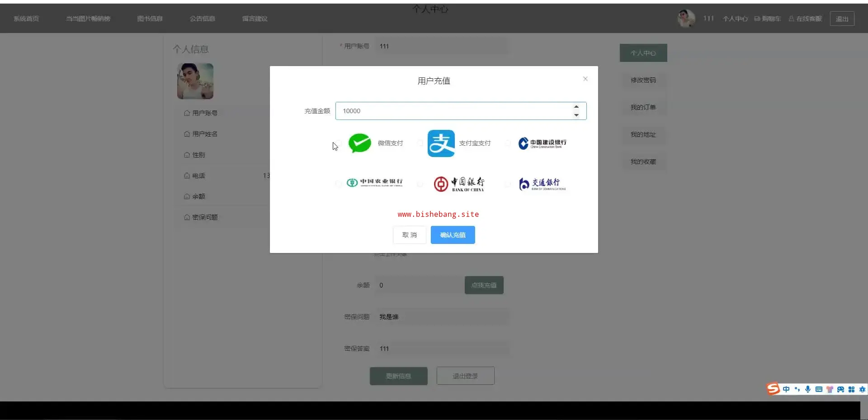Click the user avatar in the header

[x=686, y=19]
